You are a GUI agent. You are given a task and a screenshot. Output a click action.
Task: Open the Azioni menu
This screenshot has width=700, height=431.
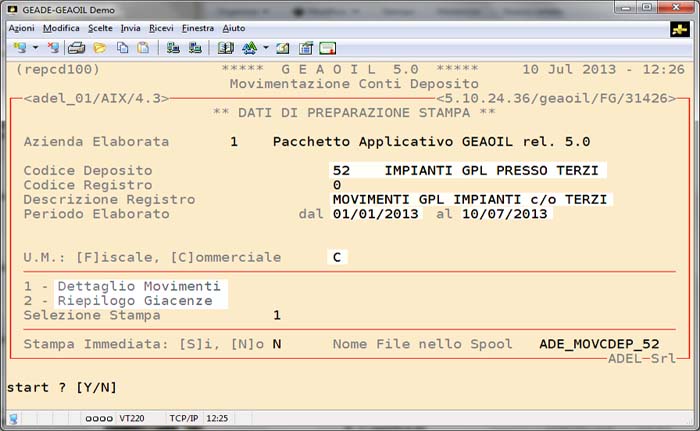coord(21,28)
